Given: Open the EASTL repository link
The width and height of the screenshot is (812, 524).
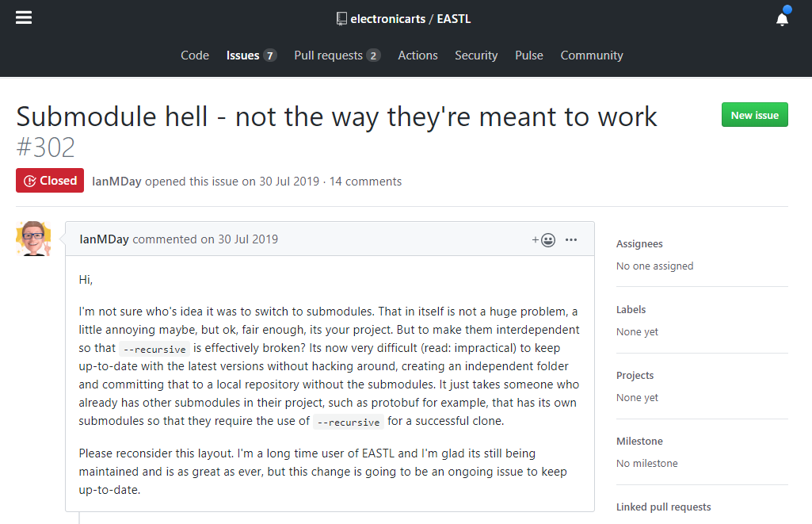Looking at the screenshot, I should pyautogui.click(x=454, y=19).
